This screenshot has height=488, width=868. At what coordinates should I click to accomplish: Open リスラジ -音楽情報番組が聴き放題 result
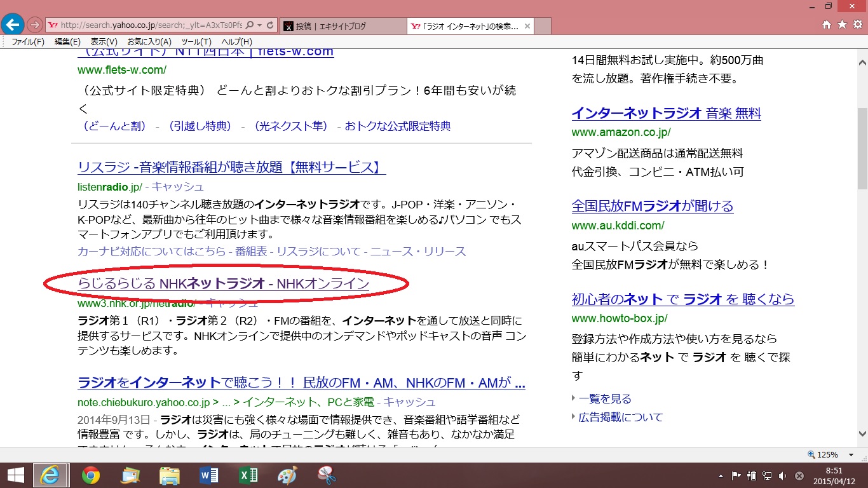pyautogui.click(x=232, y=167)
